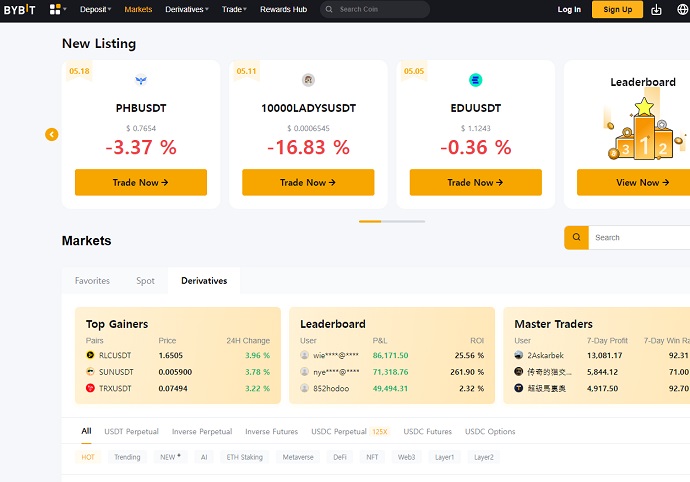Click View Now on Leaderboard card
The width and height of the screenshot is (690, 482).
click(634, 182)
